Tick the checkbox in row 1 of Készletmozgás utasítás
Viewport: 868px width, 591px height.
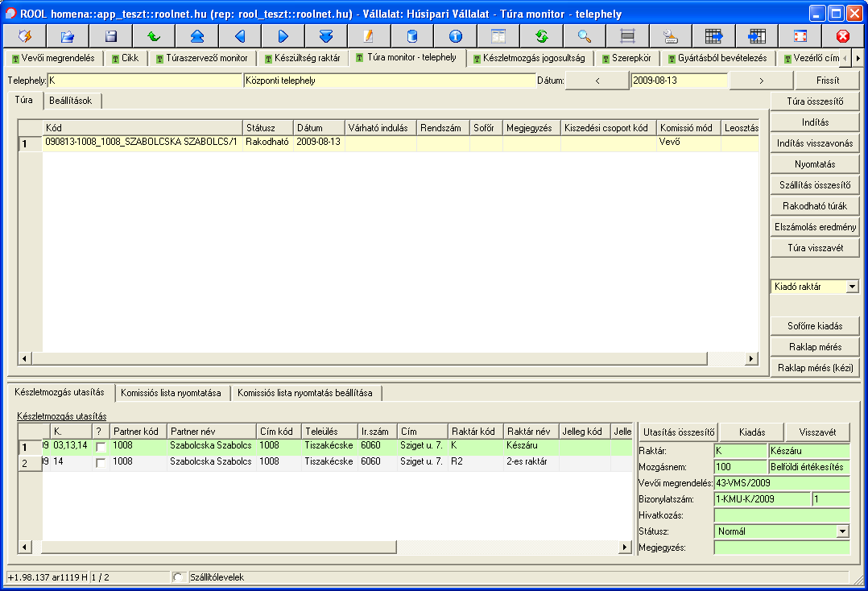101,447
